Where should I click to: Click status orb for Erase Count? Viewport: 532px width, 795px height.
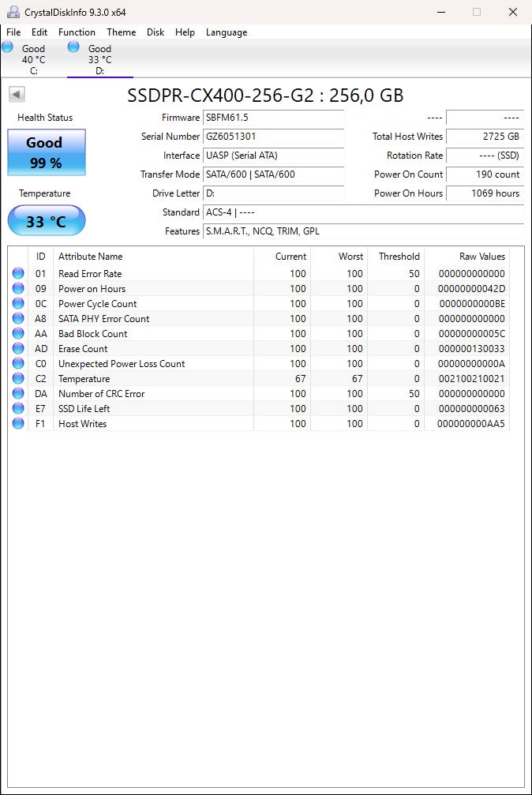pos(18,348)
